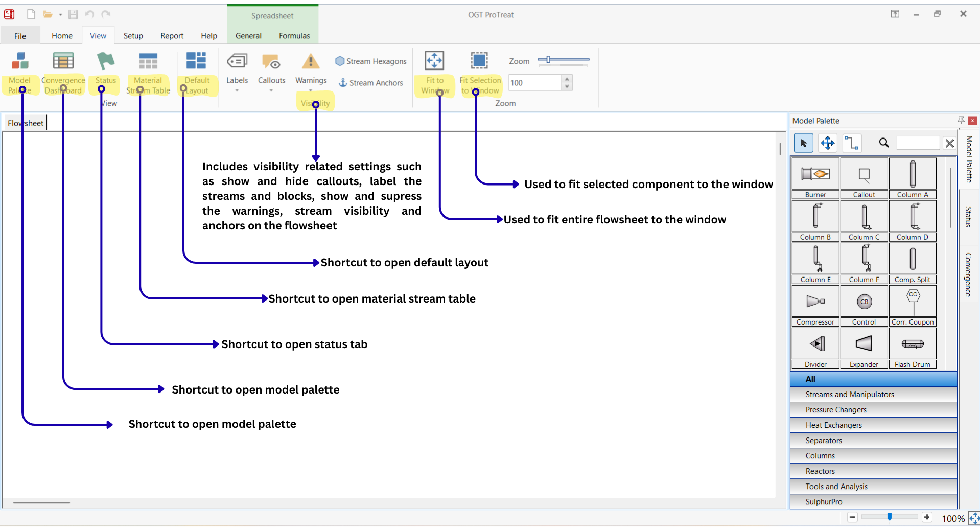Image resolution: width=980 pixels, height=530 pixels.
Task: Select the Control block icon
Action: coord(864,302)
